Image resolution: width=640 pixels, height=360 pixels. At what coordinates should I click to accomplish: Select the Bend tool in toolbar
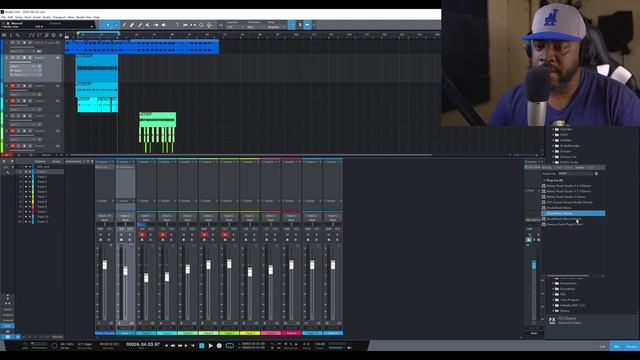[x=156, y=25]
